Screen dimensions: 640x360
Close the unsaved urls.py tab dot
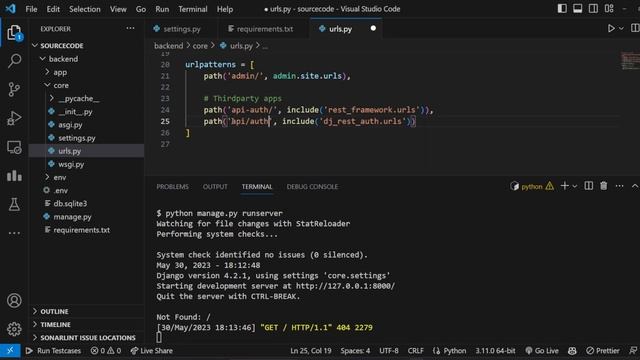[x=373, y=28]
